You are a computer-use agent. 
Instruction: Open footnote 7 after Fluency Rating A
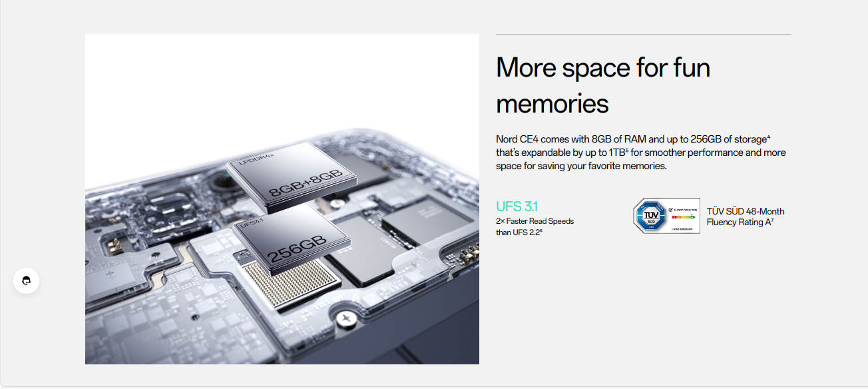pyautogui.click(x=771, y=220)
